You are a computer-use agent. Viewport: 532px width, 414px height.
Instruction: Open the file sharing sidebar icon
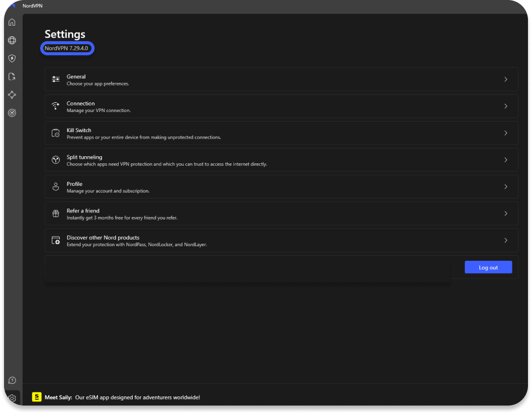point(12,77)
